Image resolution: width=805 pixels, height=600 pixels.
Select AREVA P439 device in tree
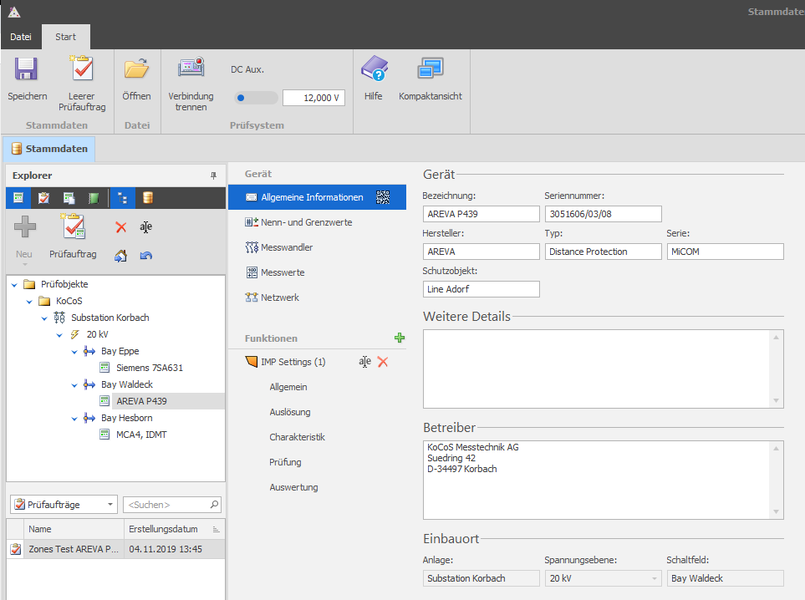click(141, 401)
